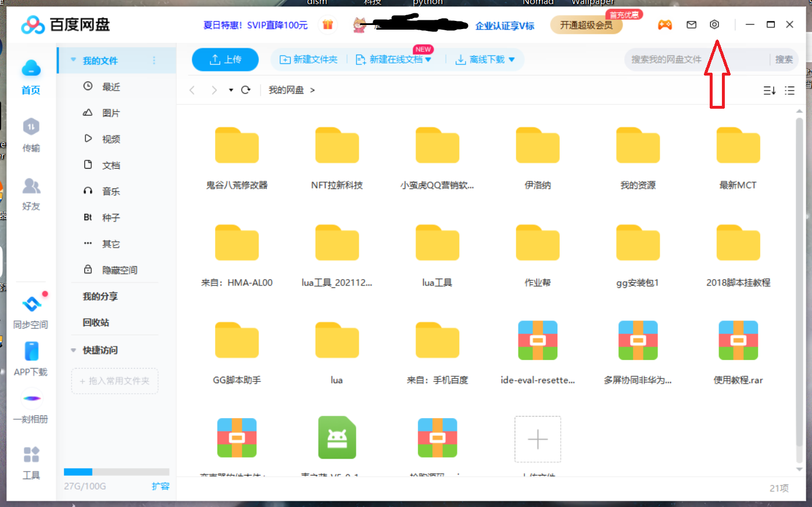Screen dimensions: 812x507
Task: Click the breadcrumb arrow after 我的网盘
Action: coord(312,90)
